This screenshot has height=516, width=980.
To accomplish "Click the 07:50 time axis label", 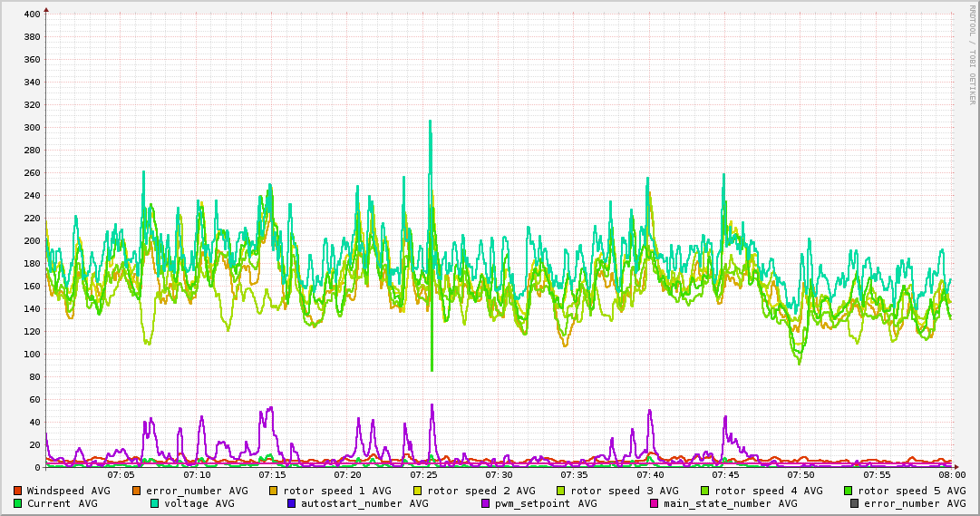I will [x=801, y=475].
